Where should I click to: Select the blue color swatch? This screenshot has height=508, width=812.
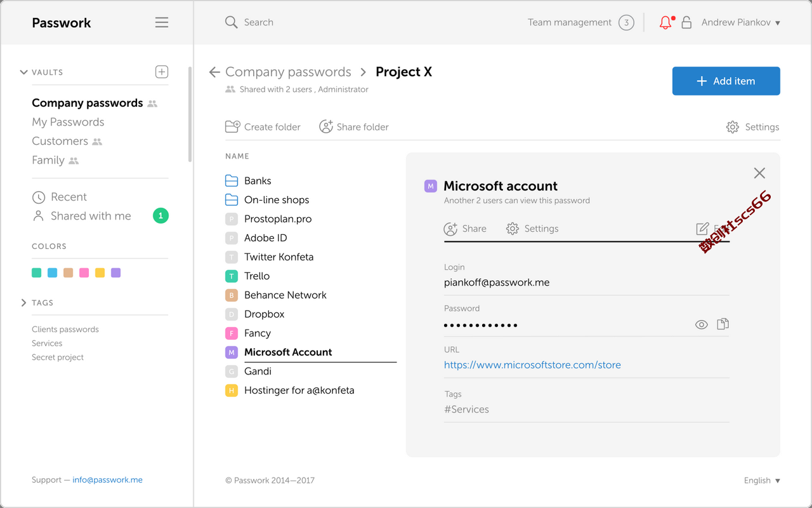click(53, 273)
